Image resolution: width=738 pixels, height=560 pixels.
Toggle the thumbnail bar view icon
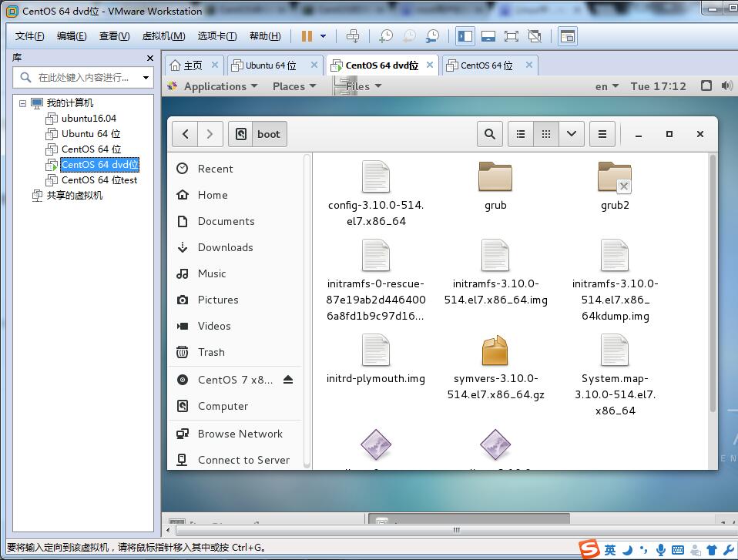488,36
